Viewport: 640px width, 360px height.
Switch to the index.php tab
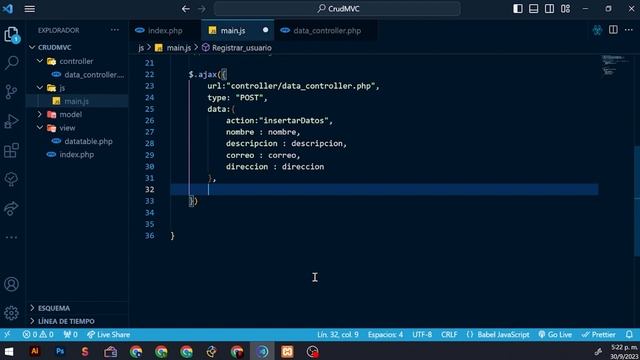[x=165, y=31]
